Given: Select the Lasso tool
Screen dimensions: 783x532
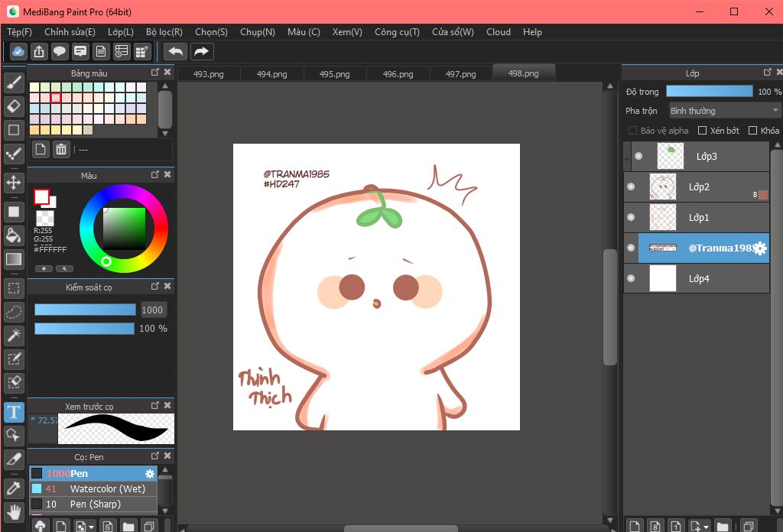Looking at the screenshot, I should coord(14,312).
